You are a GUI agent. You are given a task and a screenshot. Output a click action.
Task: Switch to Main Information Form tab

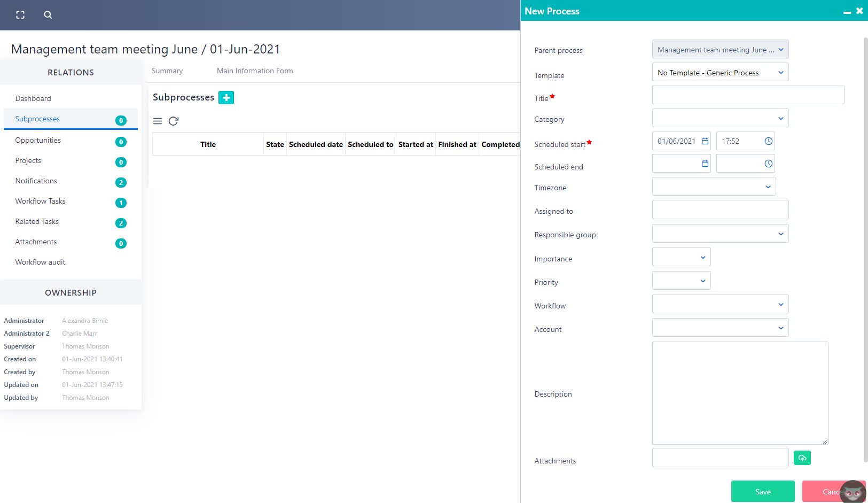(255, 71)
